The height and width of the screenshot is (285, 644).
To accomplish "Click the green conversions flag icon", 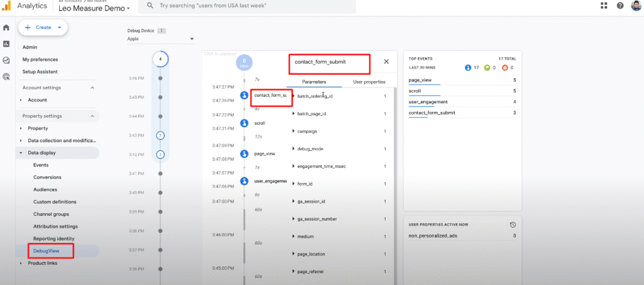I will click(x=487, y=68).
